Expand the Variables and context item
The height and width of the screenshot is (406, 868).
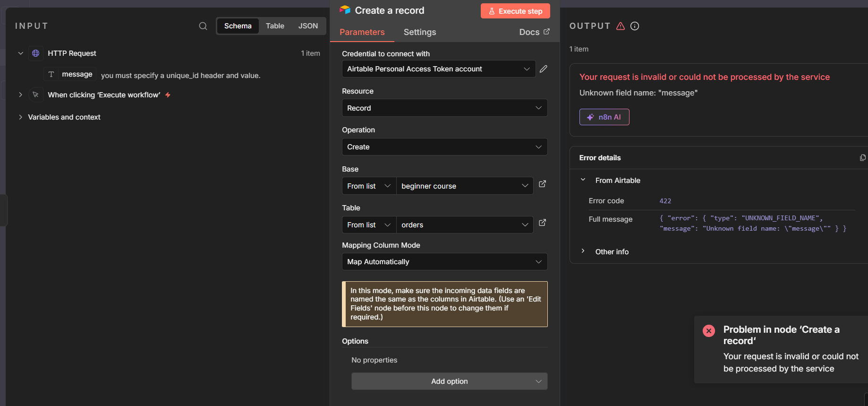64,117
